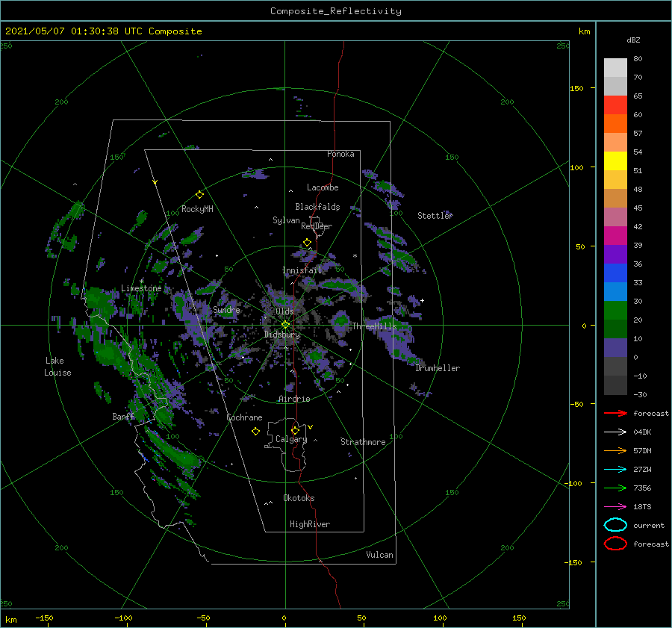The height and width of the screenshot is (628, 672).
Task: Select the 'Olds' map label
Action: pyautogui.click(x=284, y=311)
